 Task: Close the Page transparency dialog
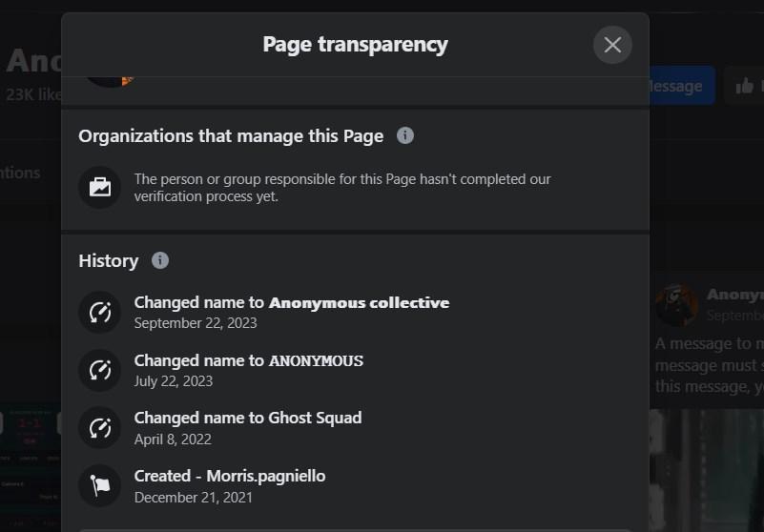612,45
